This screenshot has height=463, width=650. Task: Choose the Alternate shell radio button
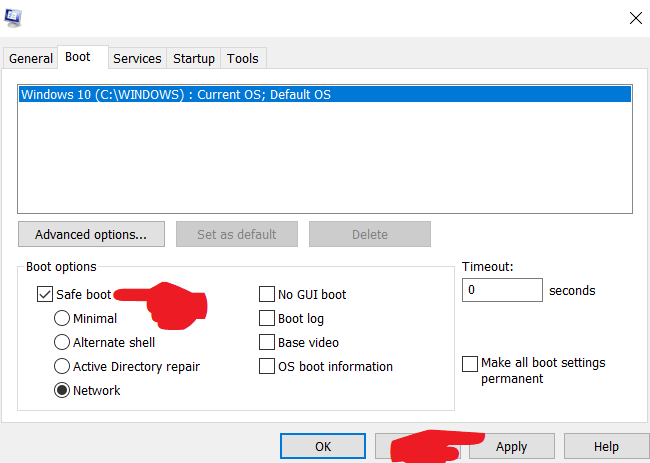(62, 342)
